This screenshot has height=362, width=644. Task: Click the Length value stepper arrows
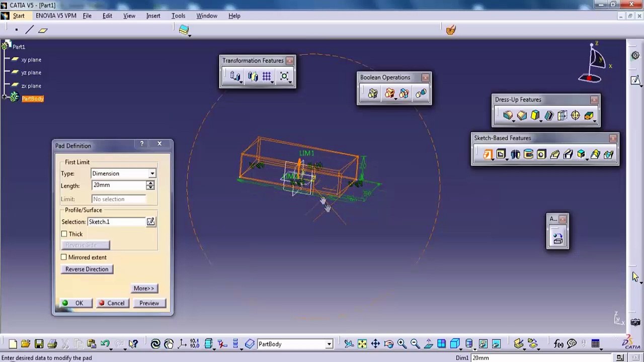[150, 186]
